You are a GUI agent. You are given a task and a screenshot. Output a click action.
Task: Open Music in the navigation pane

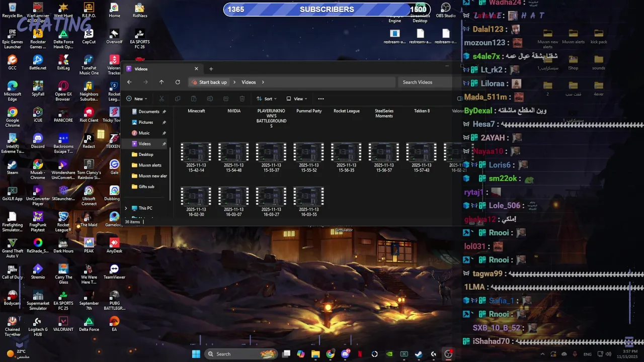tap(144, 133)
